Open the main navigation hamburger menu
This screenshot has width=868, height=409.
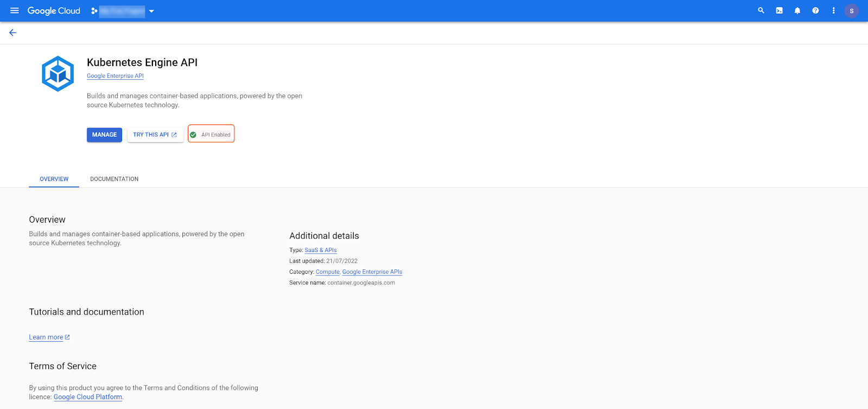[x=15, y=10]
